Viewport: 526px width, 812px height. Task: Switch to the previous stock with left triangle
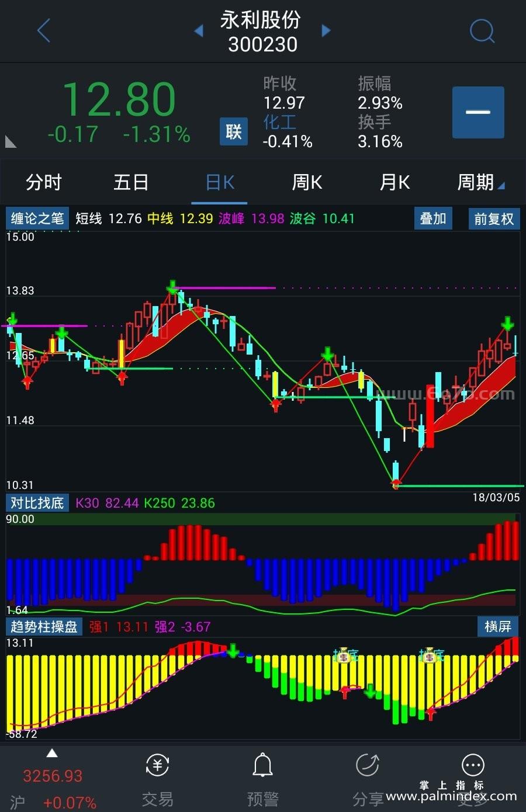[x=199, y=30]
